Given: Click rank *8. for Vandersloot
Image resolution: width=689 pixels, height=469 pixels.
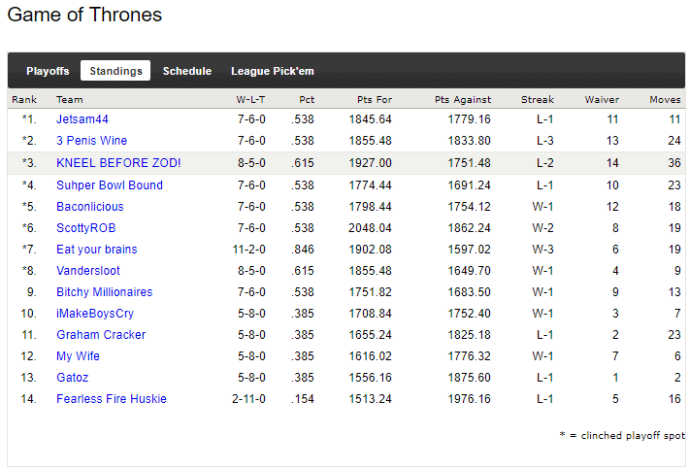Looking at the screenshot, I should (29, 270).
